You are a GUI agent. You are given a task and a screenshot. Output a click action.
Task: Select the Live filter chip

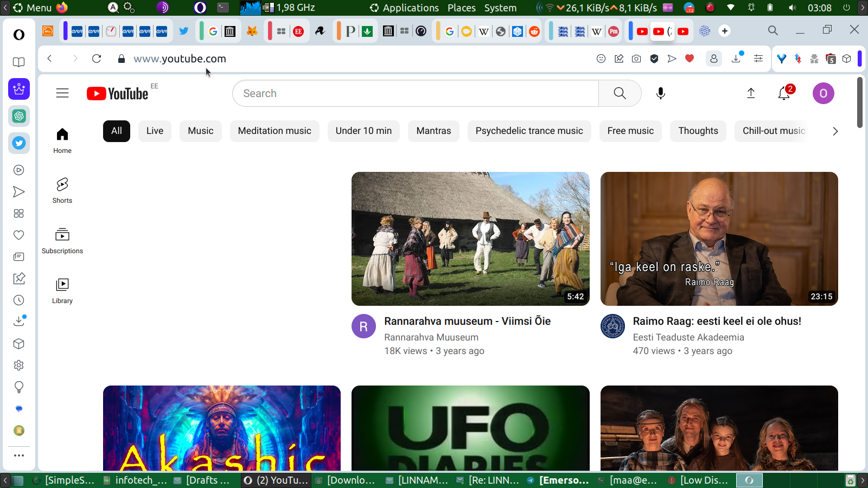155,131
